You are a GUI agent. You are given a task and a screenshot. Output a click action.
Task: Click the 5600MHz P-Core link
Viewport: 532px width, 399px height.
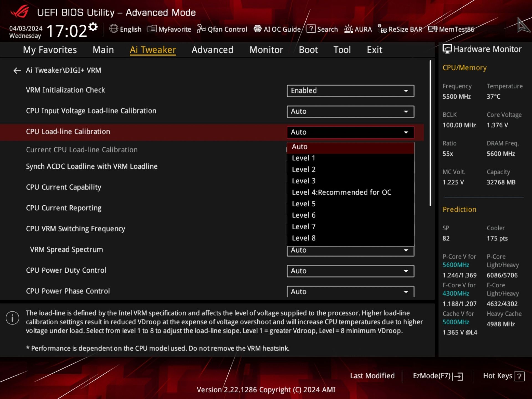click(456, 265)
